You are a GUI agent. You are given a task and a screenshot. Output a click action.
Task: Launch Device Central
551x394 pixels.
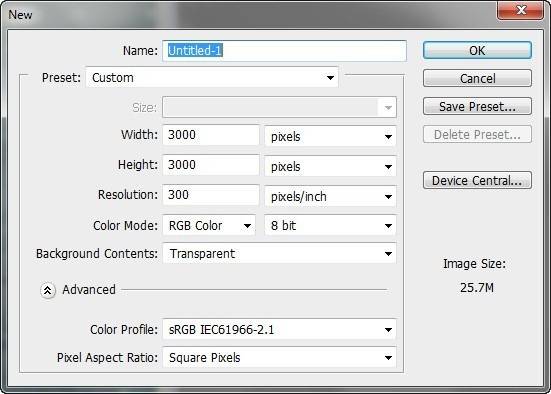click(x=477, y=180)
